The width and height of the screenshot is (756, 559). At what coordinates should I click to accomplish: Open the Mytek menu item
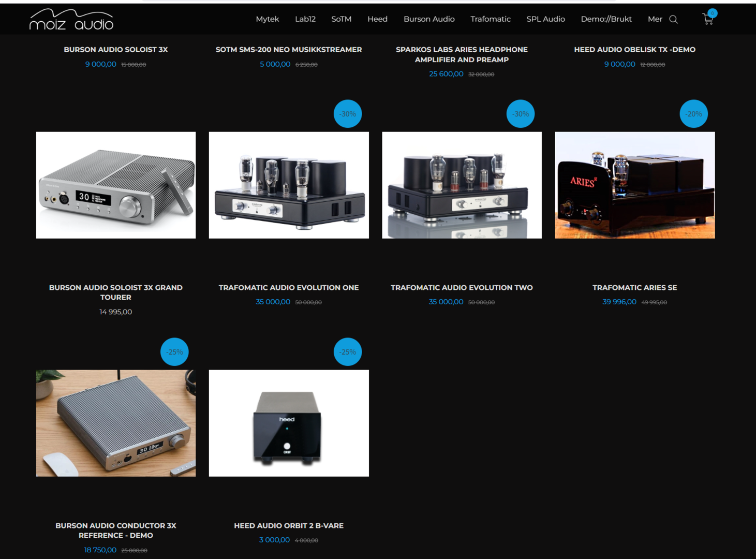coord(268,19)
